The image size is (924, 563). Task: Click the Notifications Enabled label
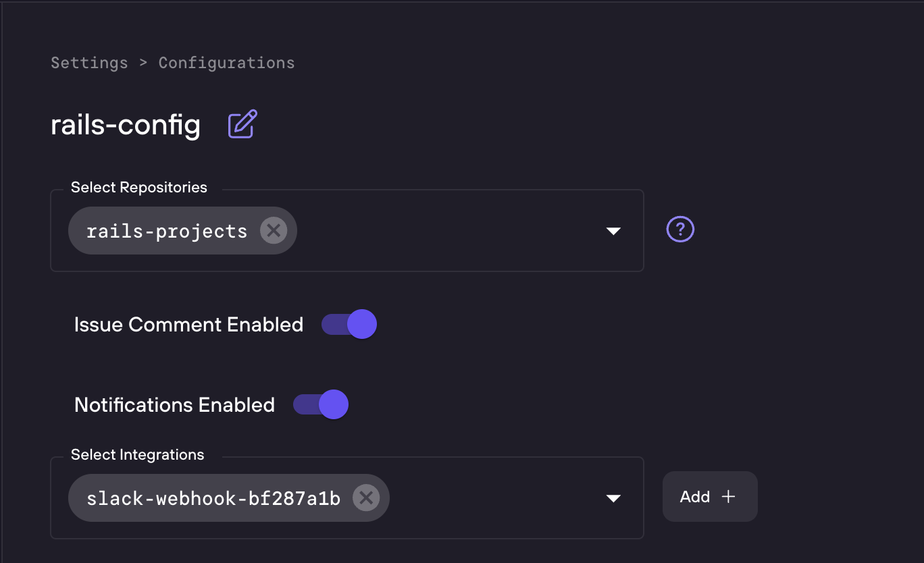tap(174, 405)
